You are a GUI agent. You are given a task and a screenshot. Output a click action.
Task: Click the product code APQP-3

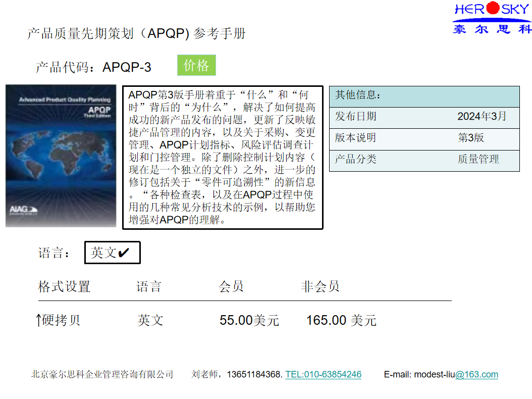[127, 67]
